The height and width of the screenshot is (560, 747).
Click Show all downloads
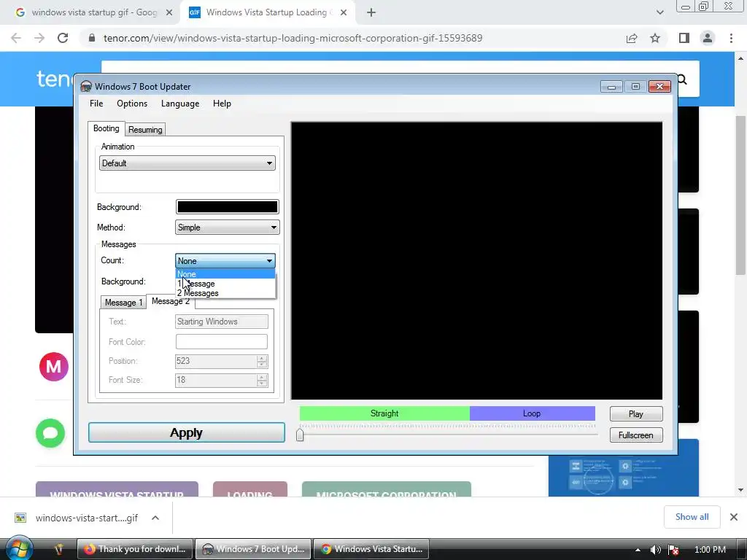coord(692,517)
